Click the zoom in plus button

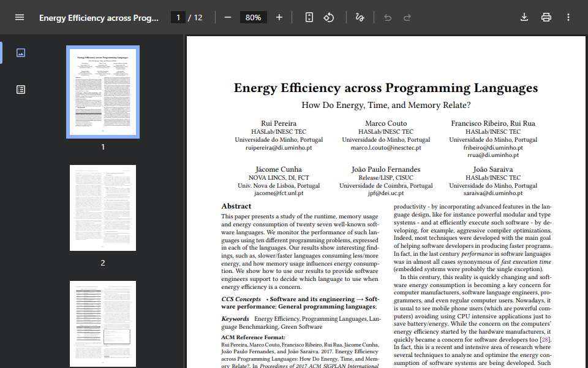click(x=279, y=18)
